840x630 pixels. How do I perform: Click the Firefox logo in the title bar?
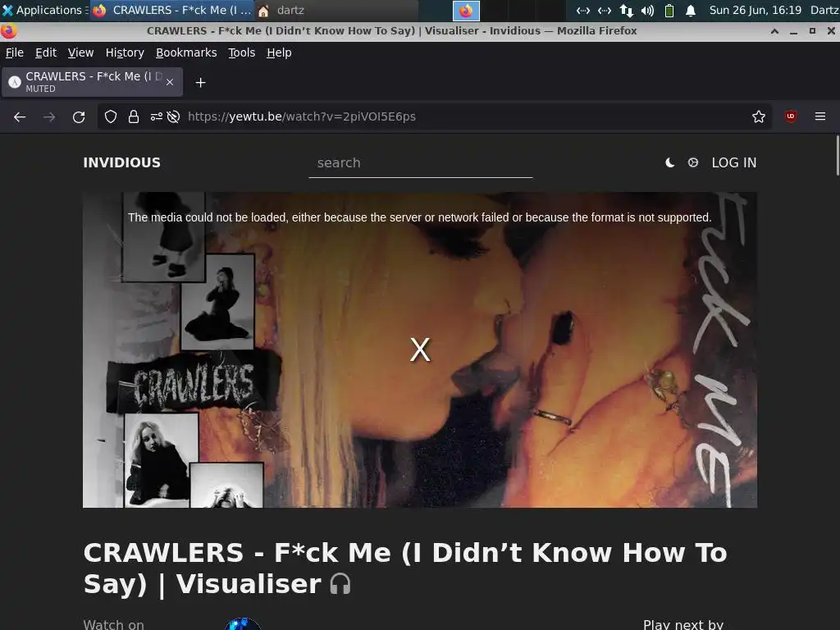coord(8,31)
